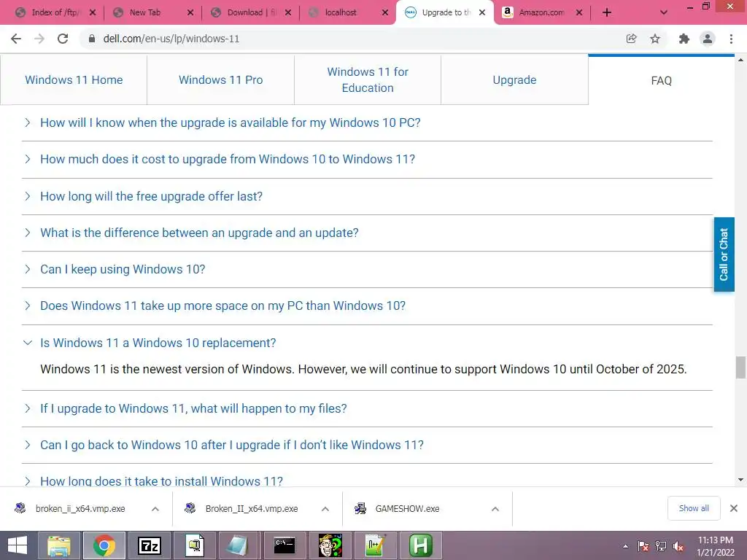Select the Windows 11 Home tab

74,79
